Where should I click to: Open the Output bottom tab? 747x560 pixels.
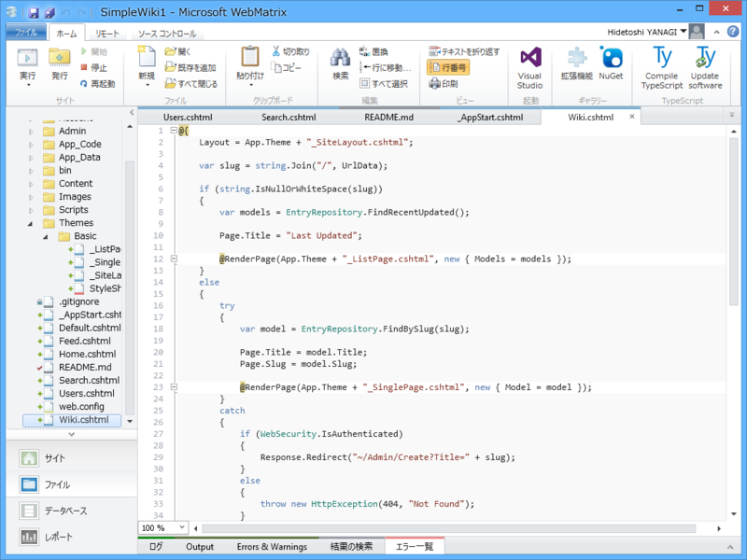(x=200, y=547)
